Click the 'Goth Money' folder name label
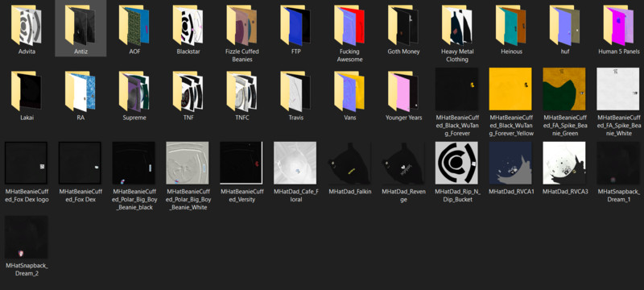644x290 pixels. 403,52
